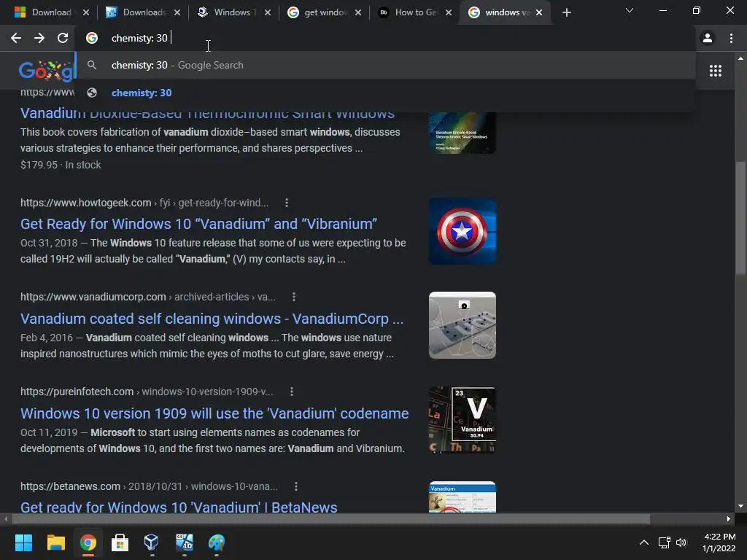Choose the blue 'chemisty: 30' URL suggestion
Image resolution: width=747 pixels, height=560 pixels.
tap(385, 93)
